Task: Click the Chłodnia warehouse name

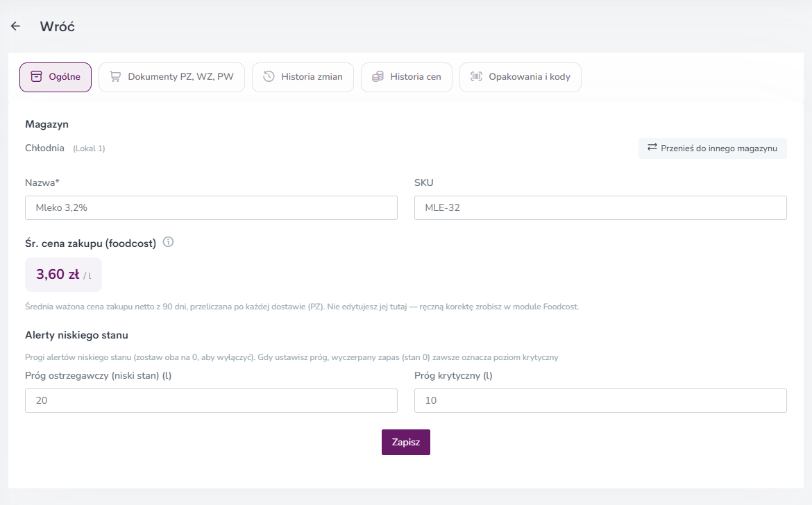Action: click(44, 148)
